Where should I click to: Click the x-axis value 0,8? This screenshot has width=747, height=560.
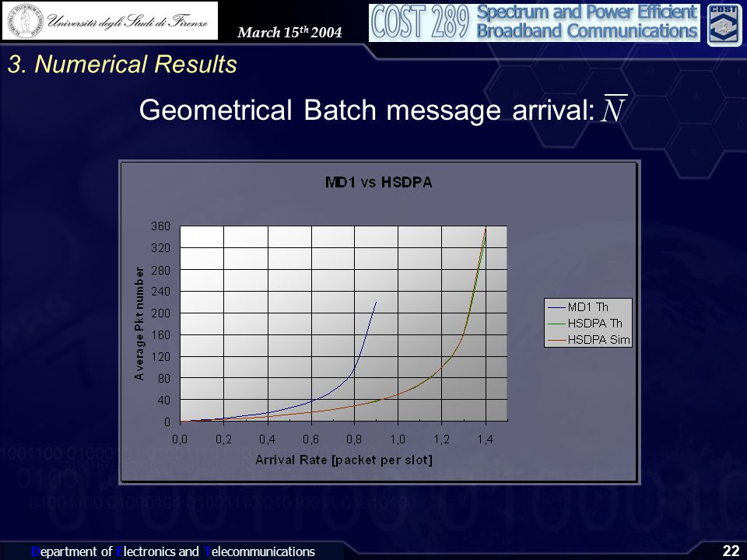[354, 439]
